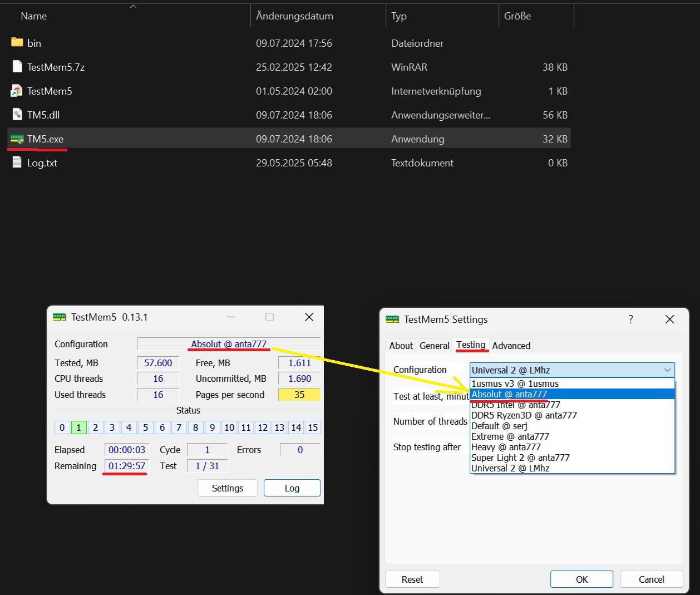Image resolution: width=700 pixels, height=595 pixels.
Task: Toggle thread 8 status box
Action: click(x=195, y=427)
